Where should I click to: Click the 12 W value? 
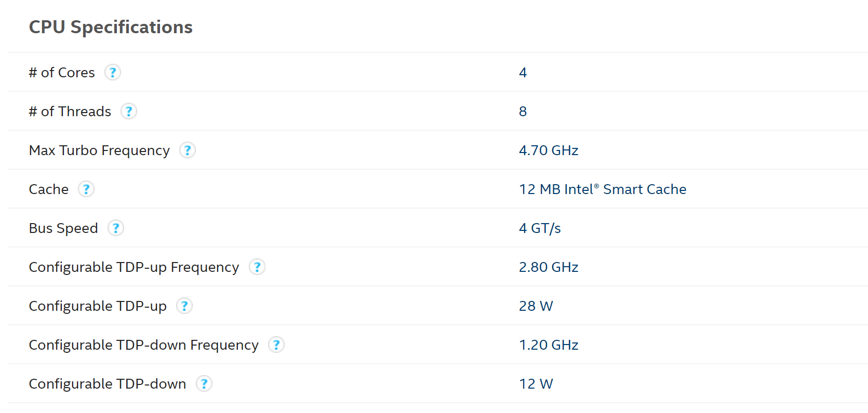(536, 384)
